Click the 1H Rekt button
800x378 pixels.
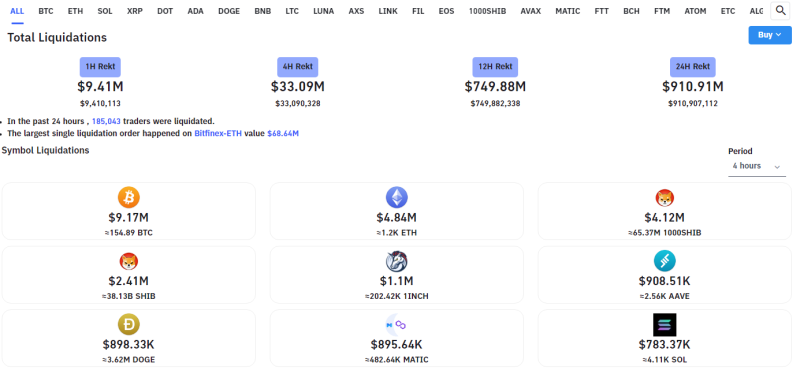pos(100,67)
